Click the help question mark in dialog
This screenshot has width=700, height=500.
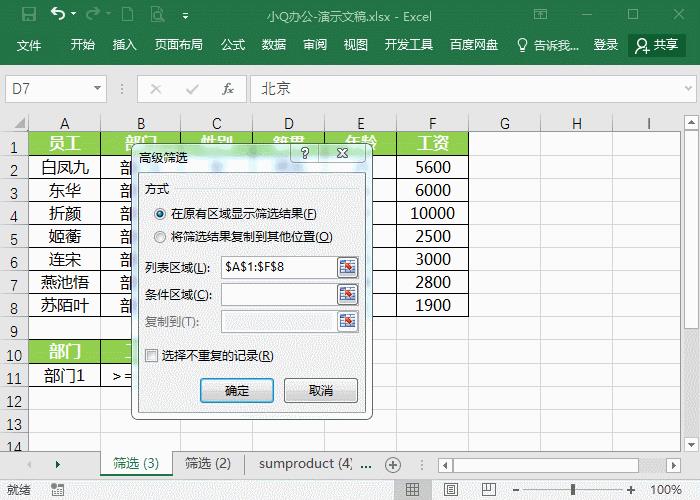(304, 153)
